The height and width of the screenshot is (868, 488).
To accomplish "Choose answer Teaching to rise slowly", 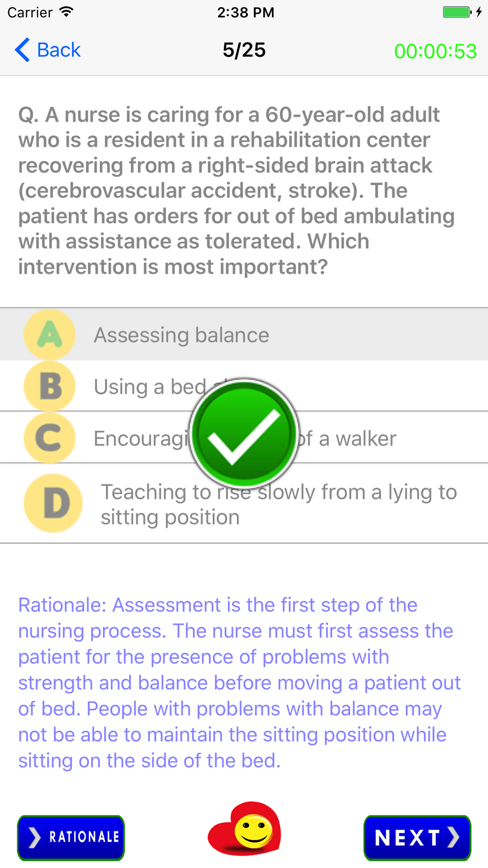I will pyautogui.click(x=244, y=503).
